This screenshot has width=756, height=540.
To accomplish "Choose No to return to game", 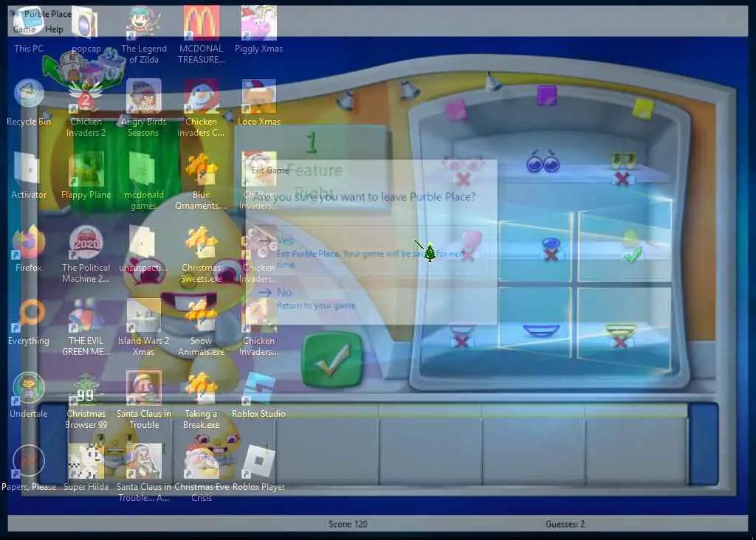I will [371, 298].
